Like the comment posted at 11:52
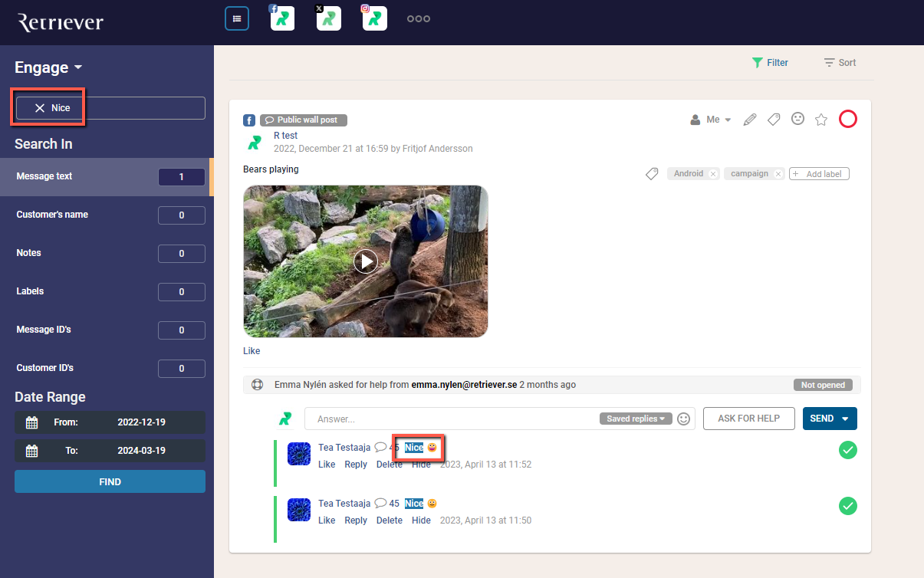This screenshot has height=578, width=924. point(327,465)
